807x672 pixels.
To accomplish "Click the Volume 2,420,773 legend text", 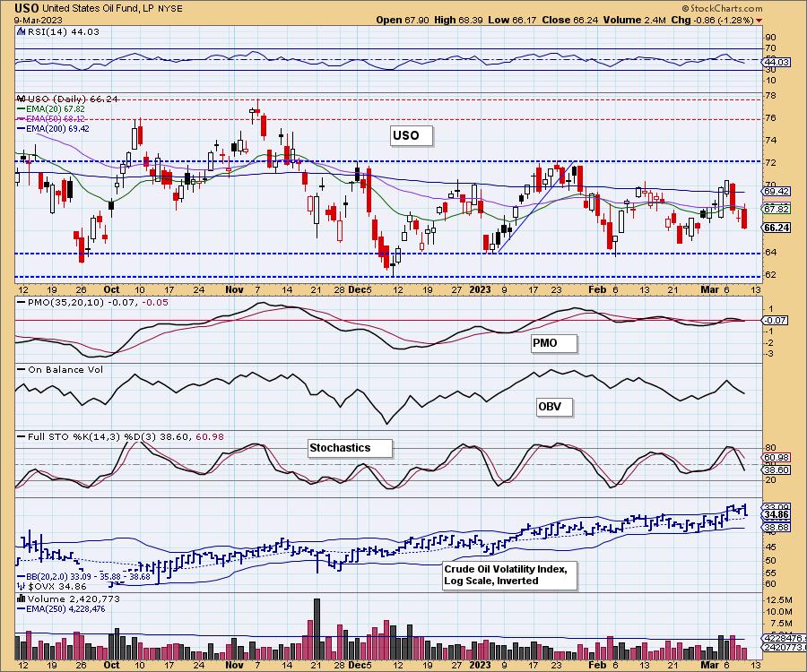I will tap(74, 599).
